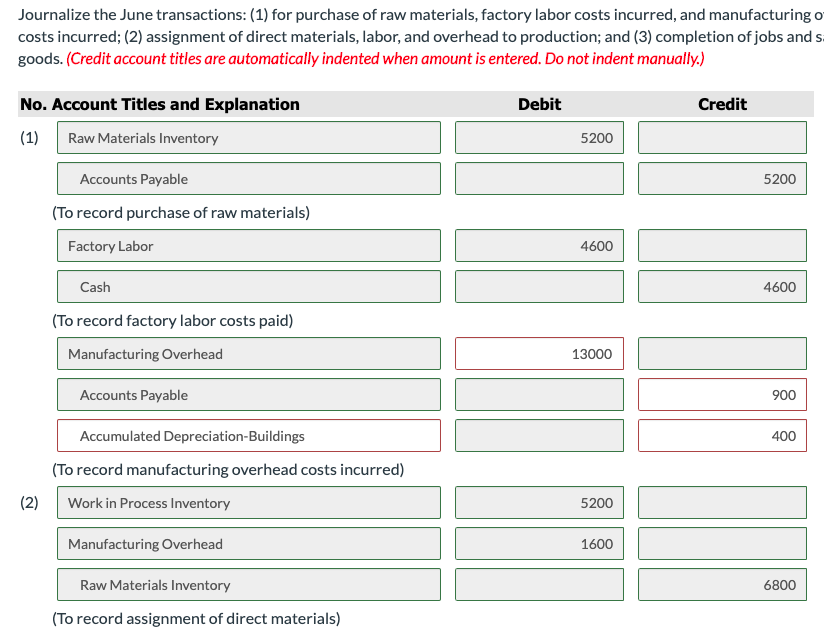Screen dimensions: 824x627
Task: Select the Manufacturing Overhead field debiting 1600
Action: click(x=249, y=543)
